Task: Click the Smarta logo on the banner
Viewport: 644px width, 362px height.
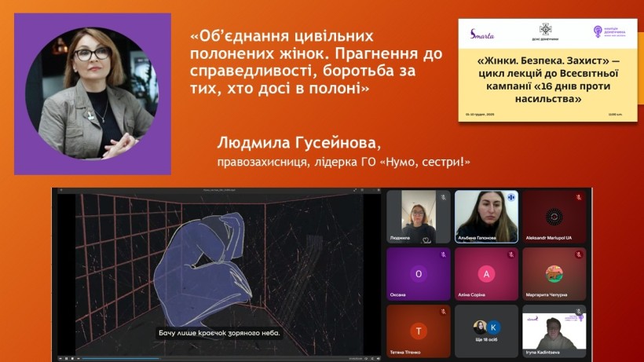Action: 481,33
